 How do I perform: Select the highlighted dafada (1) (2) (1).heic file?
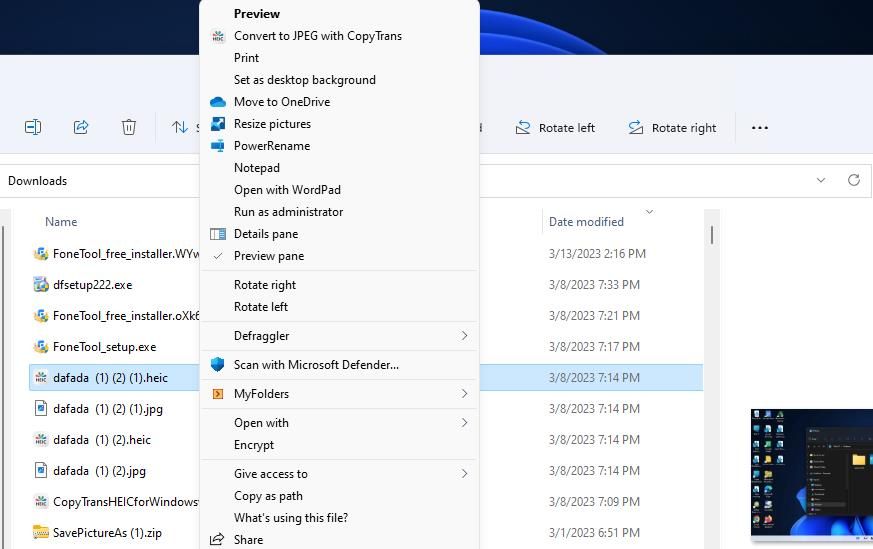[x=110, y=378]
